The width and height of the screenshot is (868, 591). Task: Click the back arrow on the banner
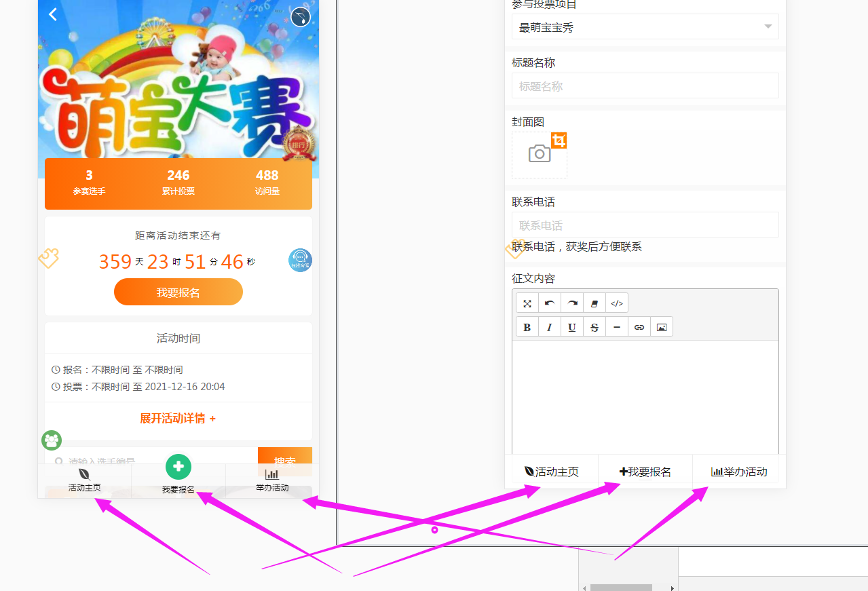53,14
